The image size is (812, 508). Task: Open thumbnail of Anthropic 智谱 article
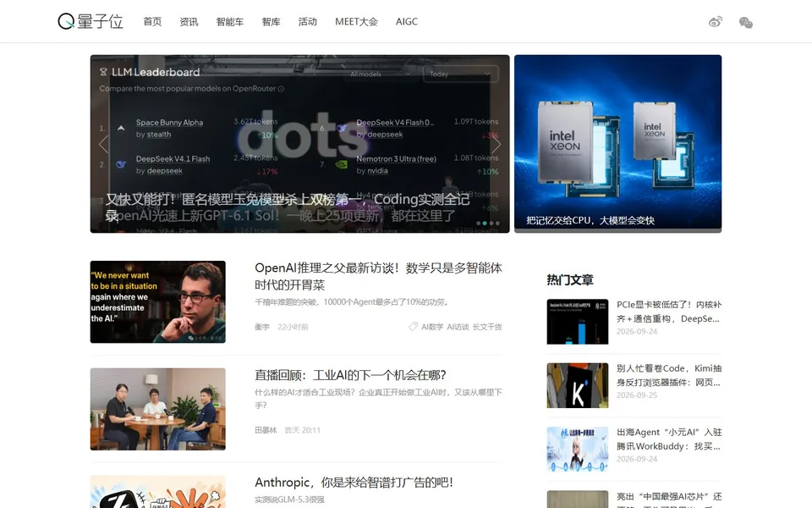coord(158,491)
